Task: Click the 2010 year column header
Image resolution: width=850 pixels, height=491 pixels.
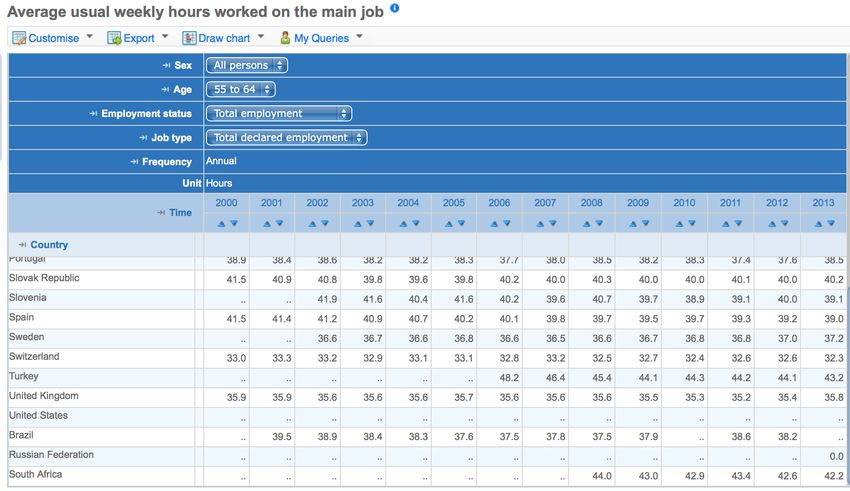Action: pos(684,203)
